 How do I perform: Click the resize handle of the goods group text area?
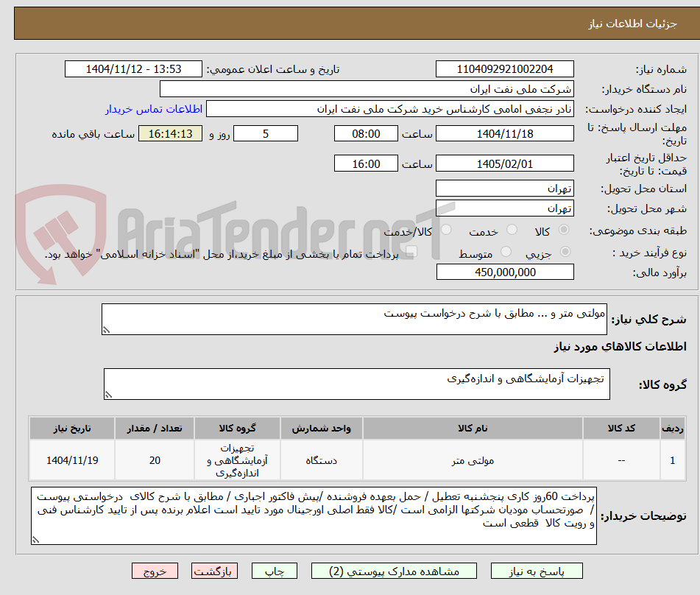coord(108,395)
